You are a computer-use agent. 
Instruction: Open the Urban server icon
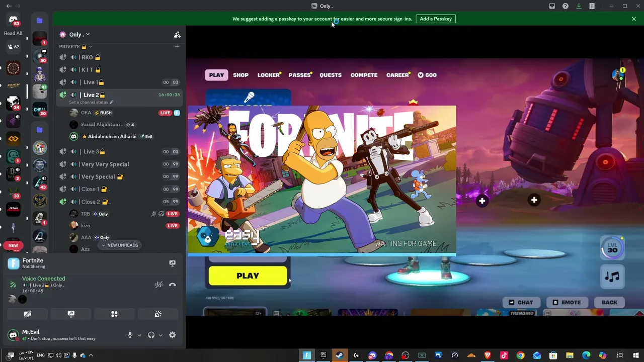(x=14, y=208)
